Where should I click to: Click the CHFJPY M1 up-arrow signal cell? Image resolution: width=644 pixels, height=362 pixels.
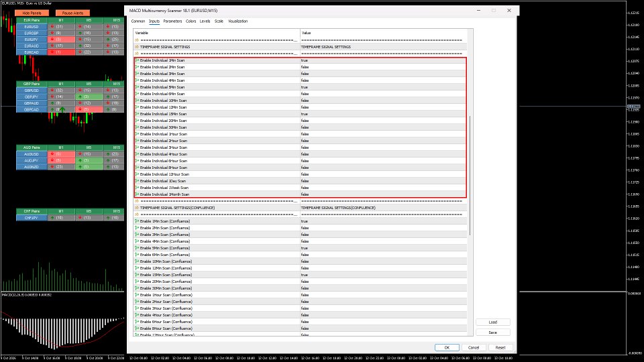(61, 218)
